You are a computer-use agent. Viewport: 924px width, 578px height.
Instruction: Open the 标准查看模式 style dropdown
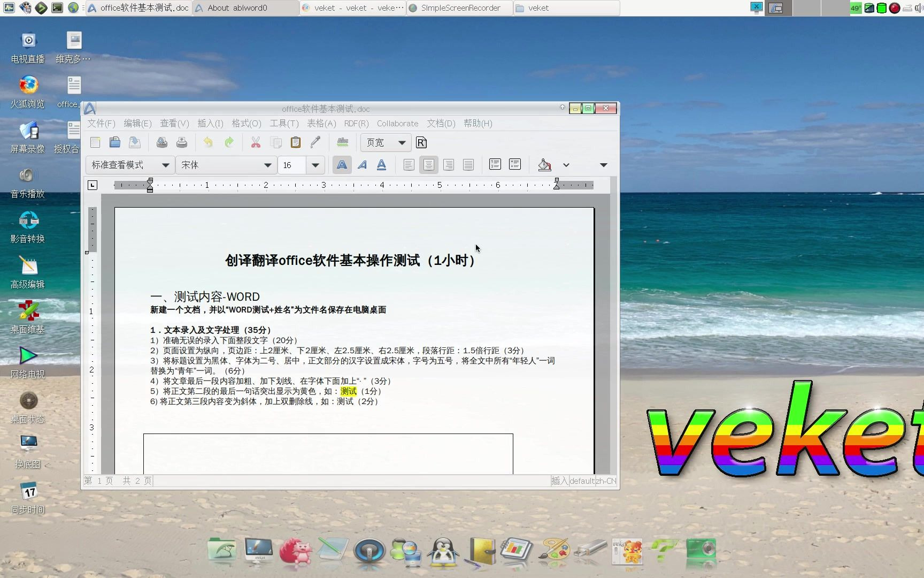[130, 165]
